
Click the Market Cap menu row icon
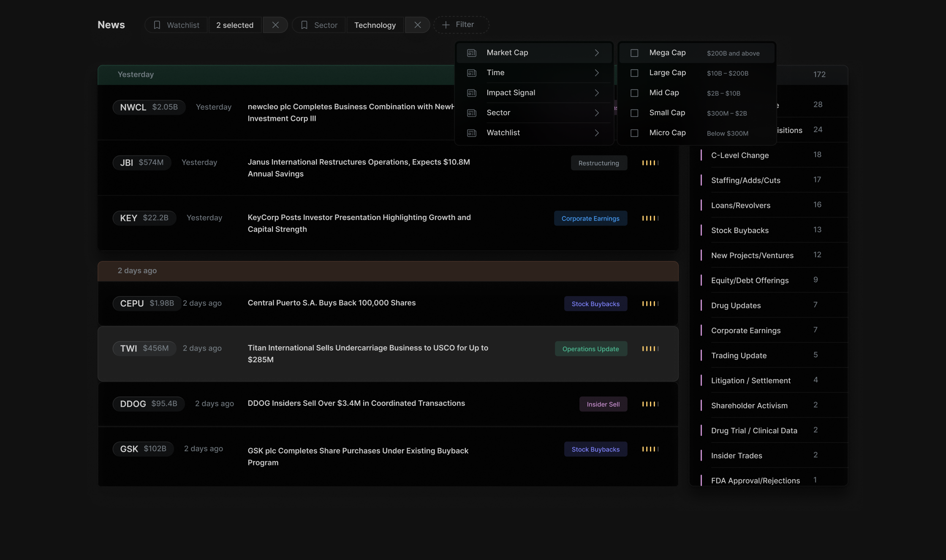[x=472, y=53]
